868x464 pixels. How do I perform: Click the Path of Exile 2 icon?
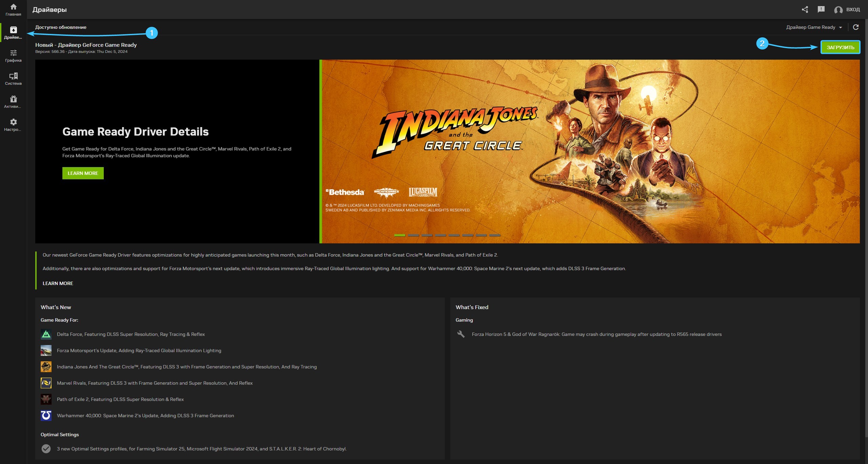(x=46, y=399)
